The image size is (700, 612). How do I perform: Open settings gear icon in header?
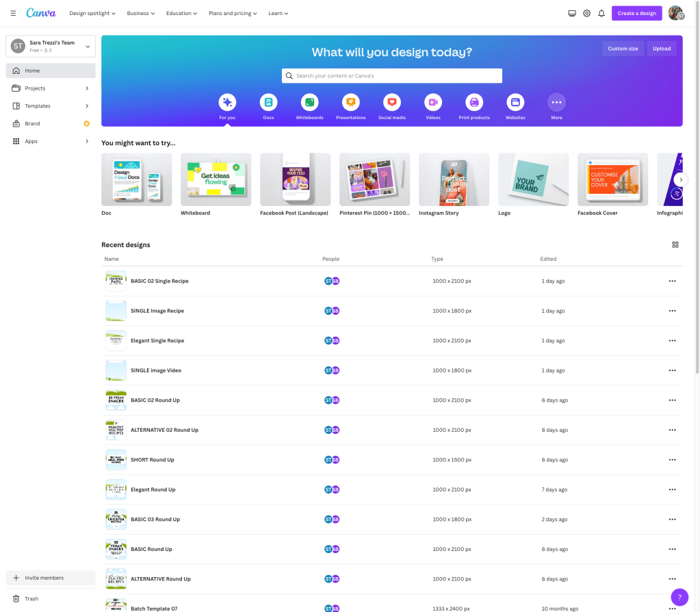(x=586, y=13)
